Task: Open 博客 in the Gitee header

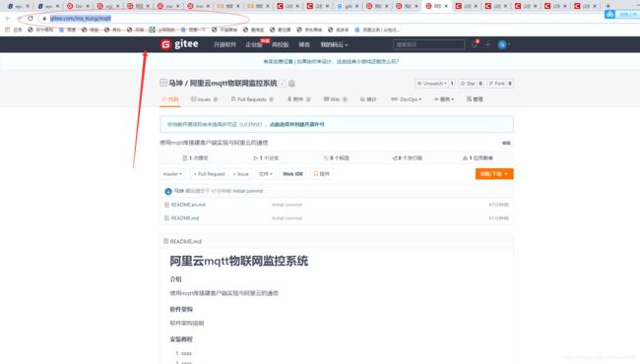Action: pyautogui.click(x=304, y=45)
